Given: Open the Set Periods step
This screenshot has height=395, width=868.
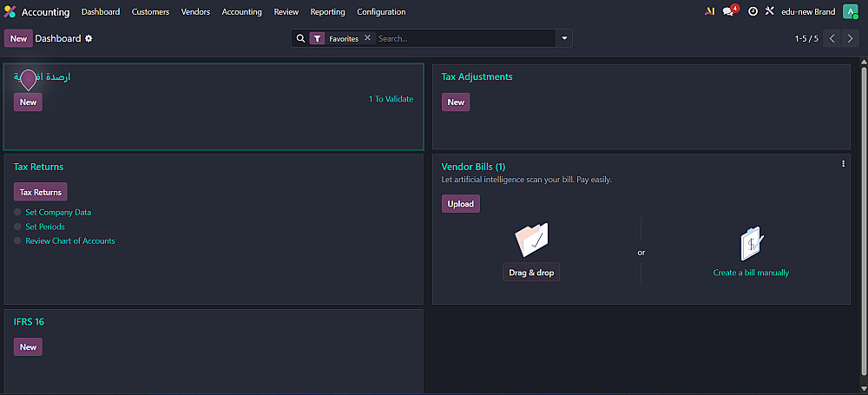Looking at the screenshot, I should [x=45, y=227].
